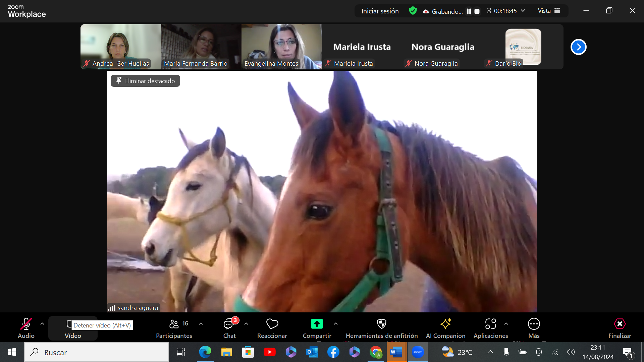Viewport: 644px width, 362px height.
Task: Click the Más three-dots icon
Action: 534,324
